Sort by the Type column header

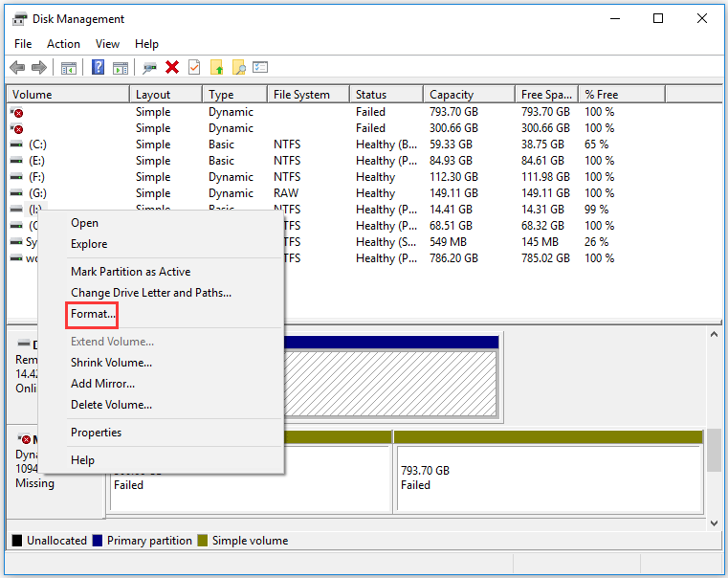(235, 94)
